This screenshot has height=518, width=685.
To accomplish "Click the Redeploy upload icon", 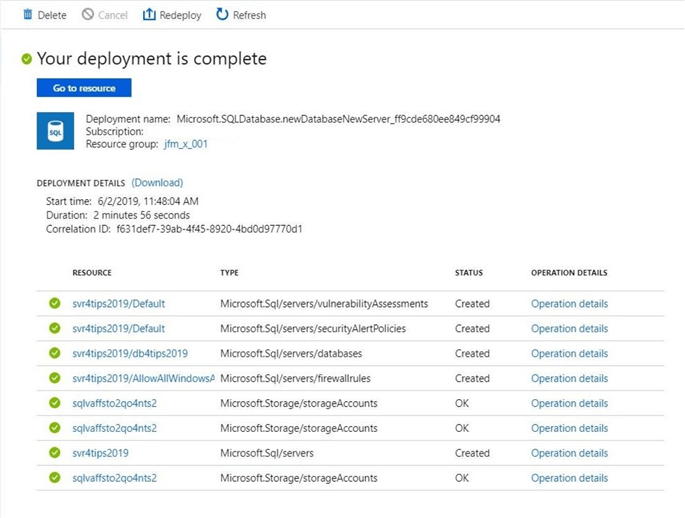I will (x=149, y=15).
